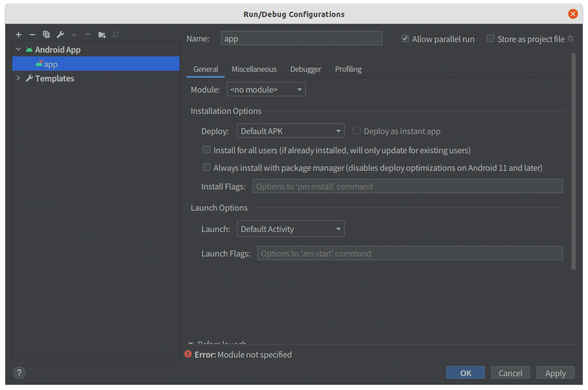Switch to the Profiling tab

pos(348,69)
